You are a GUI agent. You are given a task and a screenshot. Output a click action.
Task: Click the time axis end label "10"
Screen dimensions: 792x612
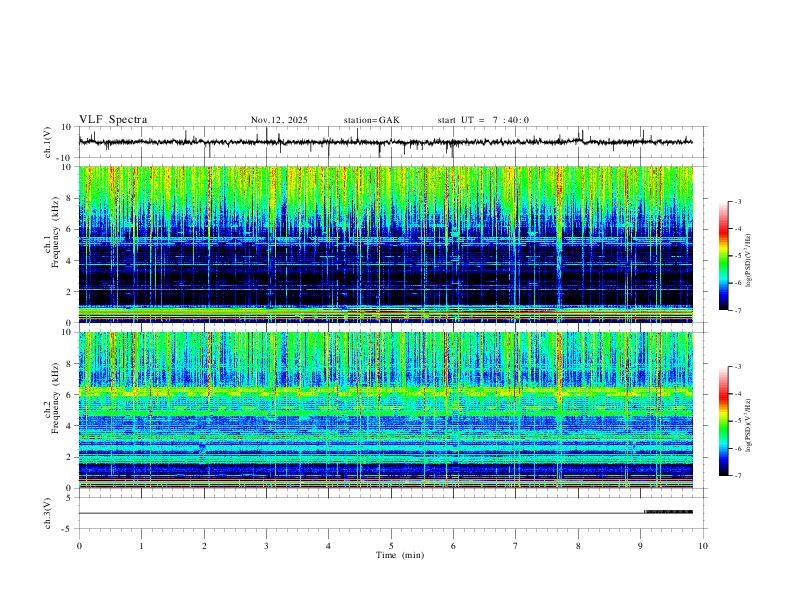(x=703, y=546)
